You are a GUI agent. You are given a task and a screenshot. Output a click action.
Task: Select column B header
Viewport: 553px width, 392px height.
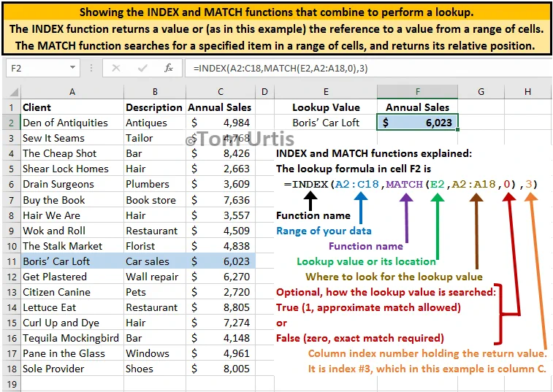coord(155,92)
